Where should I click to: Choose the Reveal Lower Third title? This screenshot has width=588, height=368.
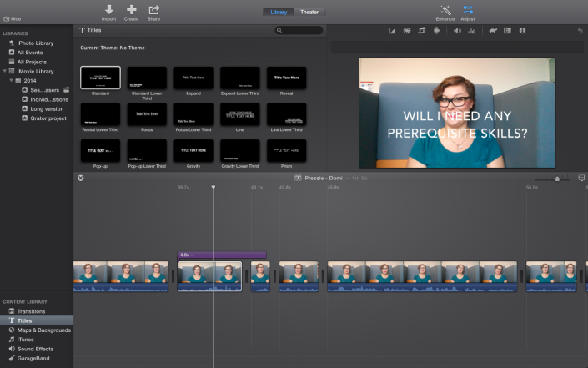(100, 114)
